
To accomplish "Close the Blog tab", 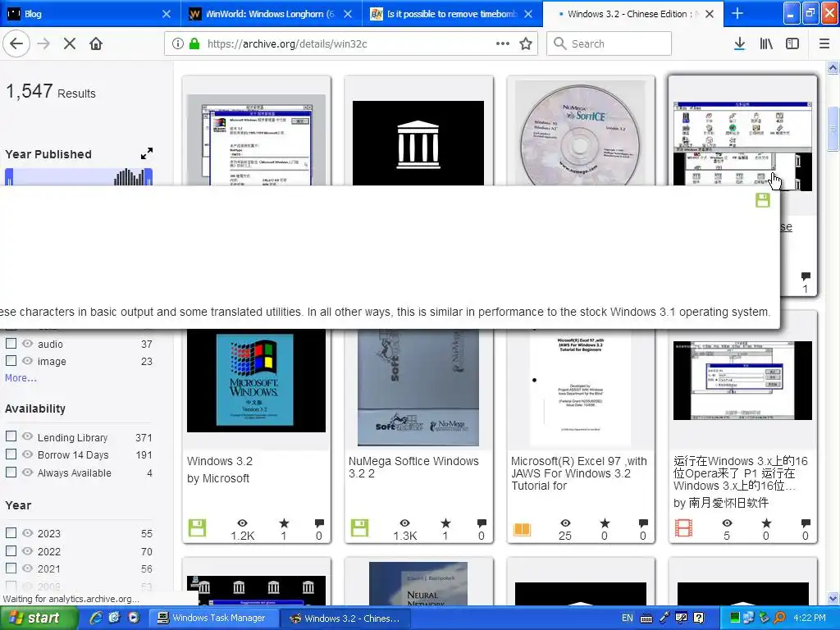I will (x=167, y=15).
